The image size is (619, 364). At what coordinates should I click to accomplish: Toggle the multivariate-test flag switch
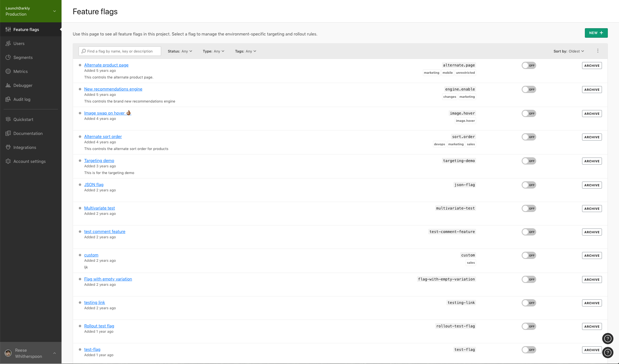529,208
